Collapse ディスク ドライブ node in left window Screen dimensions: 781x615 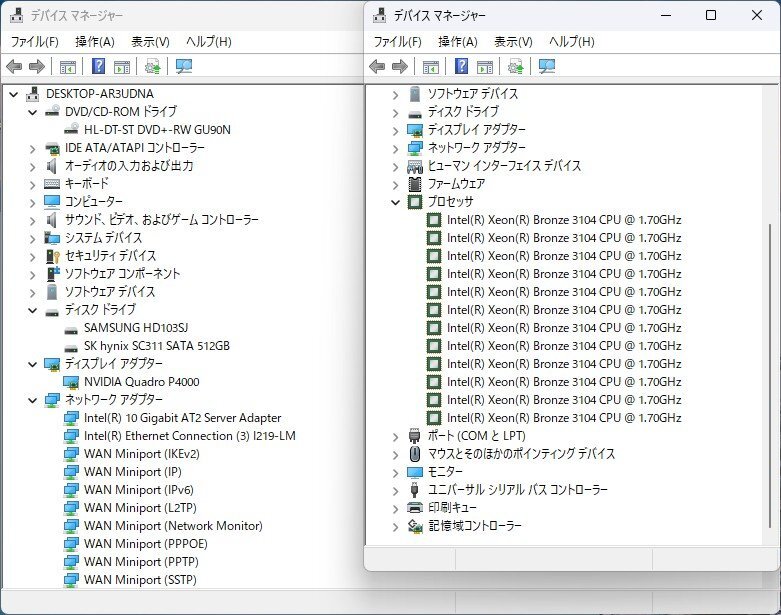[32, 310]
